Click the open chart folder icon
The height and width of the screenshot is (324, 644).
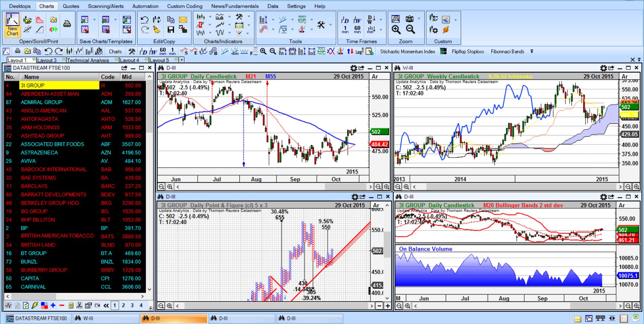pyautogui.click(x=28, y=20)
